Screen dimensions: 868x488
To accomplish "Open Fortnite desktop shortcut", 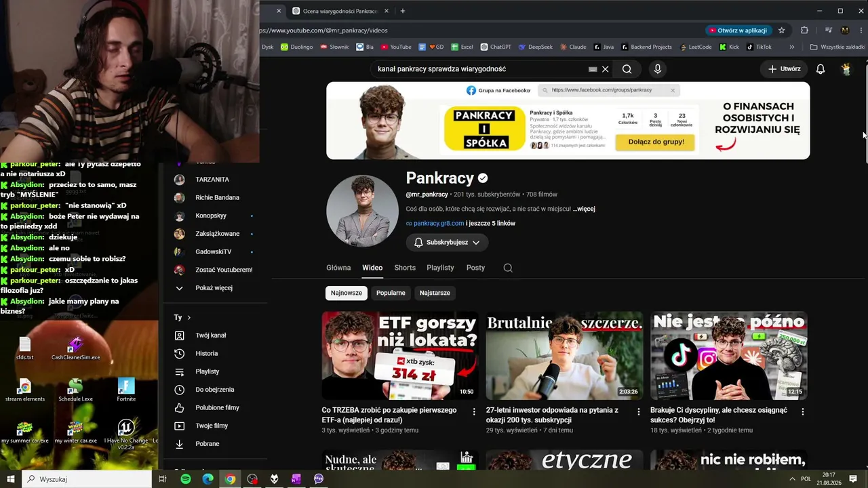I will click(126, 390).
